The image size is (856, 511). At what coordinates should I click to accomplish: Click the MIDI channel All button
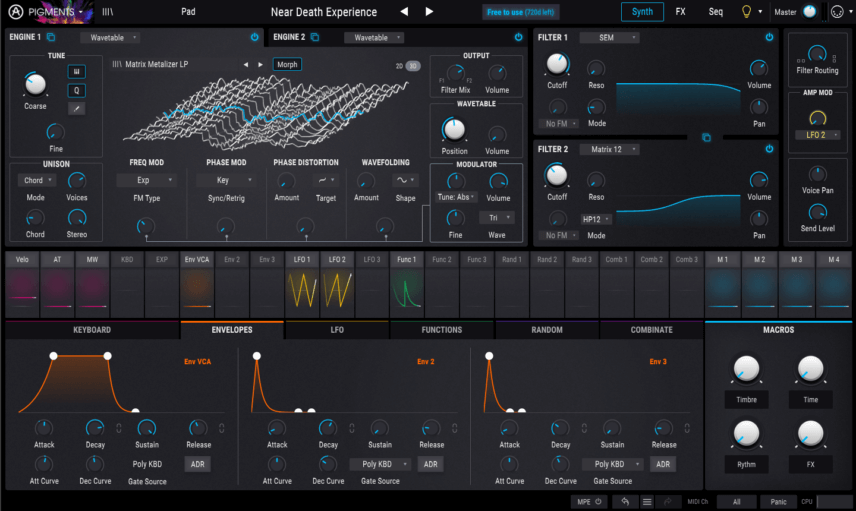coord(736,502)
